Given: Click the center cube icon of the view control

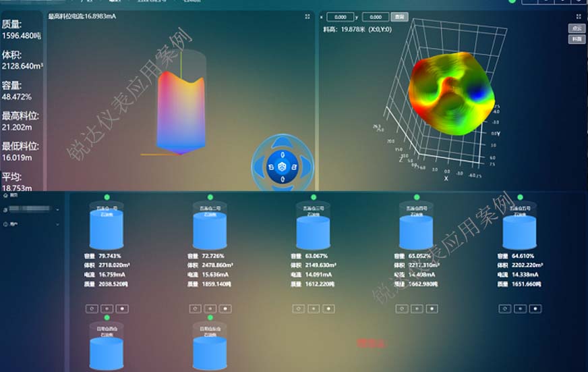Looking at the screenshot, I should pyautogui.click(x=283, y=166).
